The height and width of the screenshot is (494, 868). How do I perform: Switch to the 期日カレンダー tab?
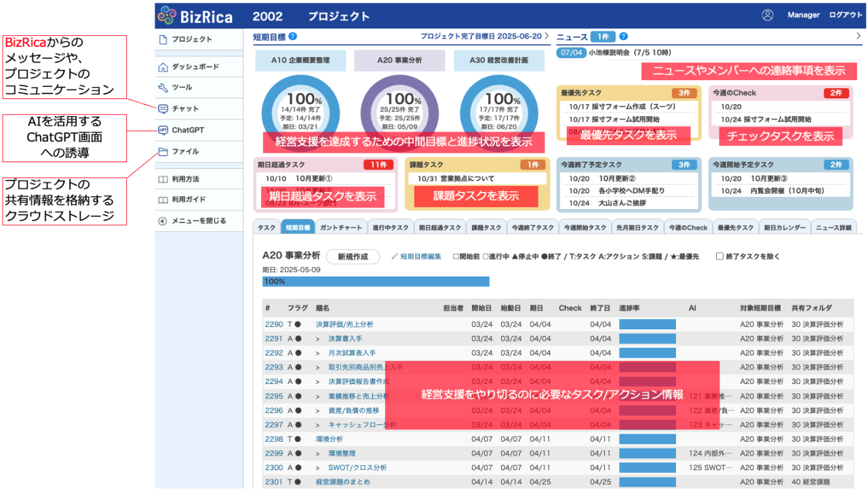click(x=783, y=228)
